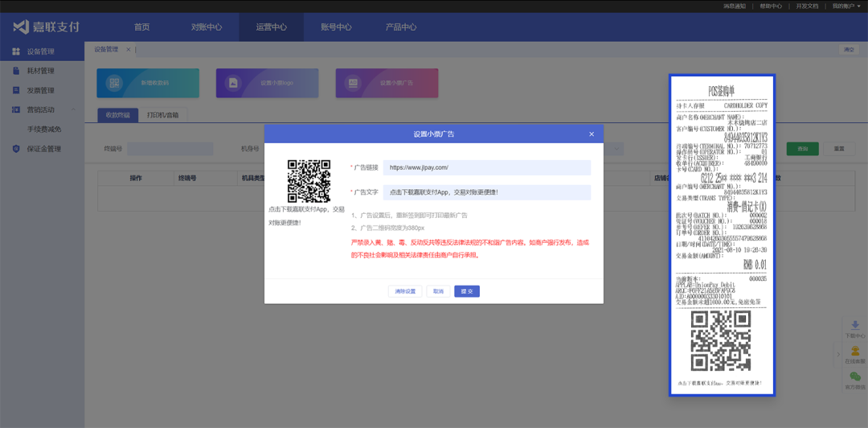Click the 取消 button in dialog

(x=438, y=291)
